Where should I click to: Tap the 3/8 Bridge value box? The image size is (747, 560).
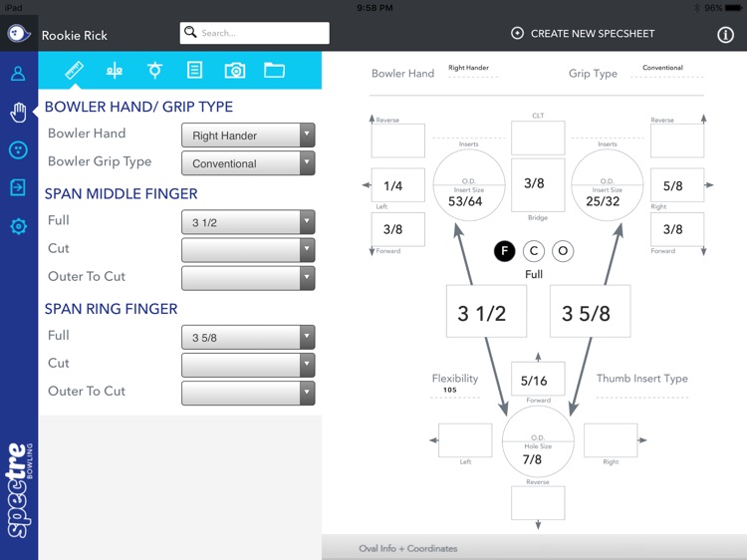click(538, 185)
